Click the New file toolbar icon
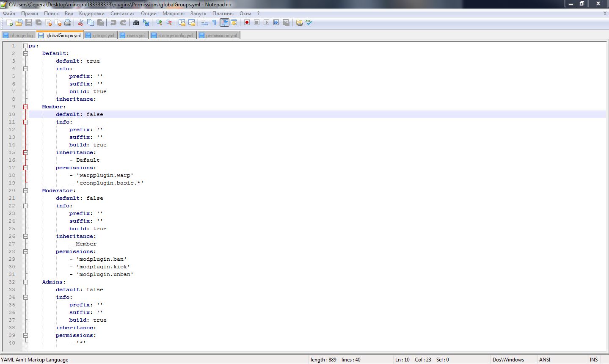Viewport: 609px width, 364px height. [x=9, y=23]
